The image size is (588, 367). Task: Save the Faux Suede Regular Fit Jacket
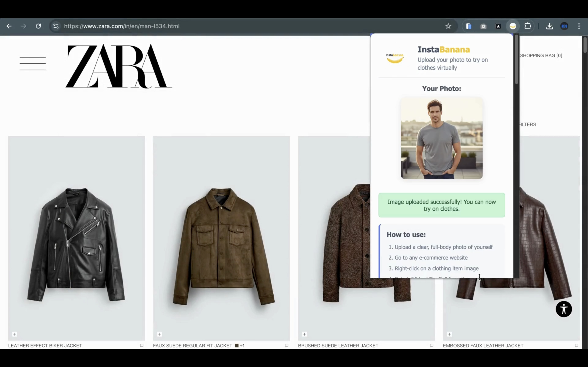(287, 345)
